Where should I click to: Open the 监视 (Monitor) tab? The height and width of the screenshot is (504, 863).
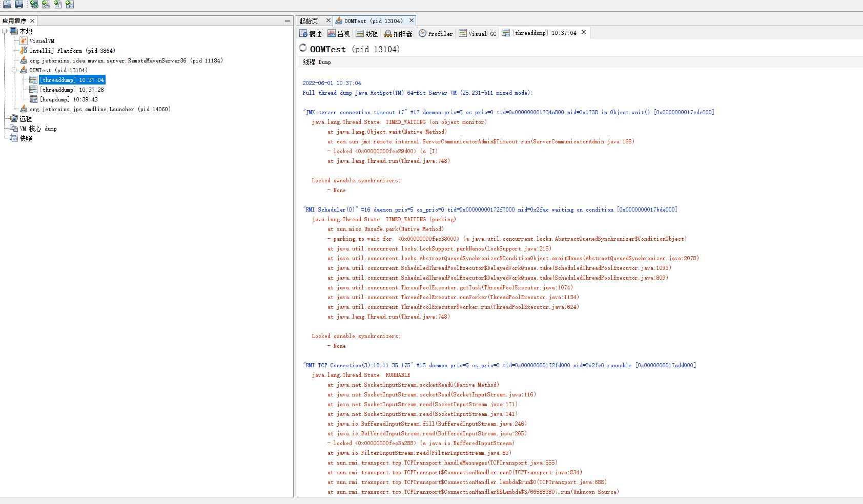(339, 34)
